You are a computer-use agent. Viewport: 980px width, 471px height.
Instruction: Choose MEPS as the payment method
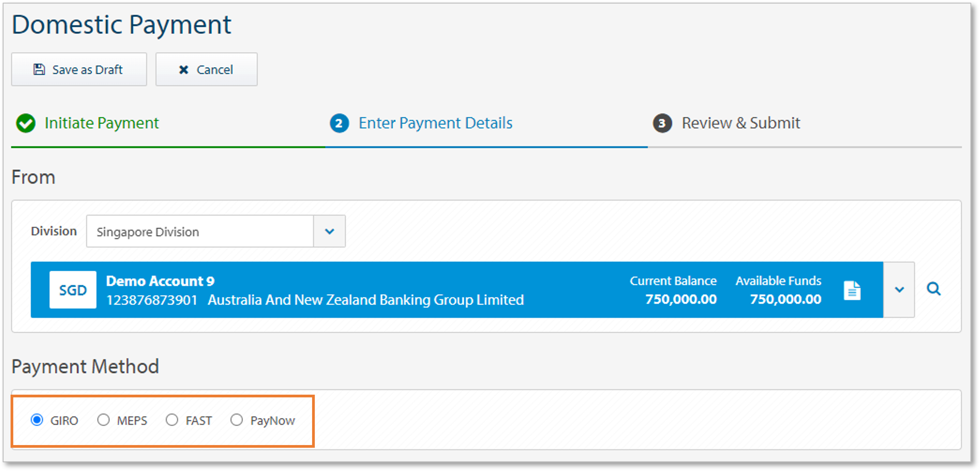coord(104,420)
